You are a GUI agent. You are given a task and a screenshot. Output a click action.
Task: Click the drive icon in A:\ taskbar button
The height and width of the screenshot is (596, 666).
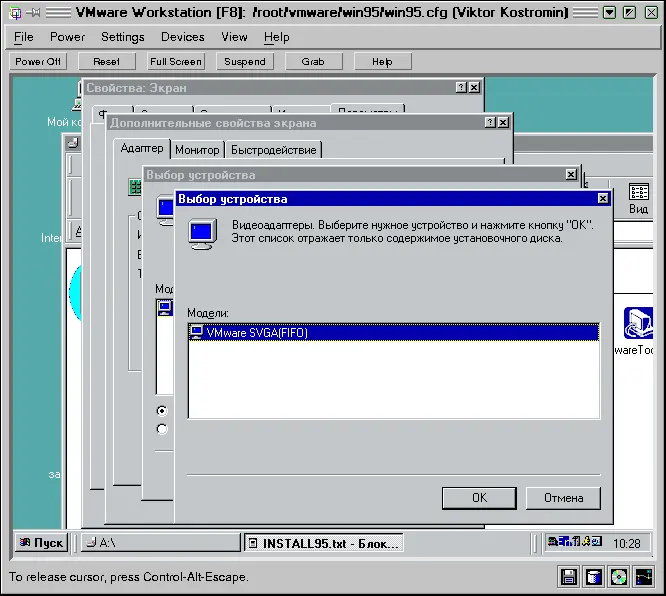pyautogui.click(x=91, y=542)
